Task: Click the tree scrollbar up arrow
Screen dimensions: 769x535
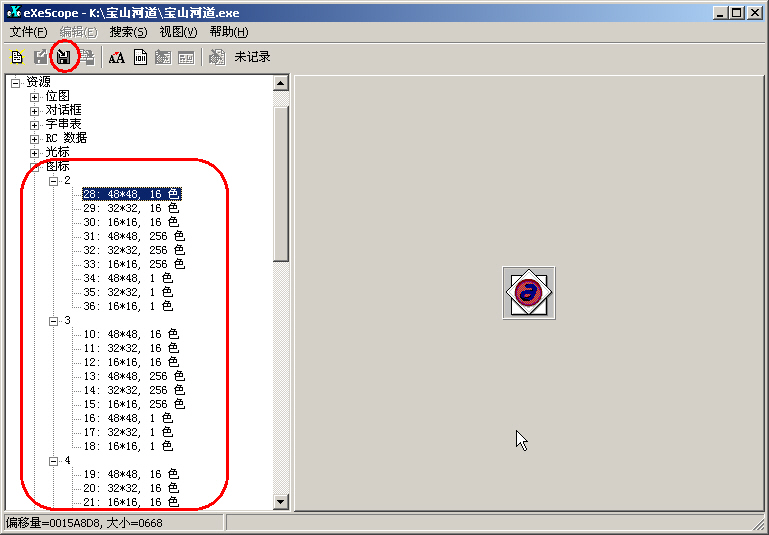Action: coord(281,83)
